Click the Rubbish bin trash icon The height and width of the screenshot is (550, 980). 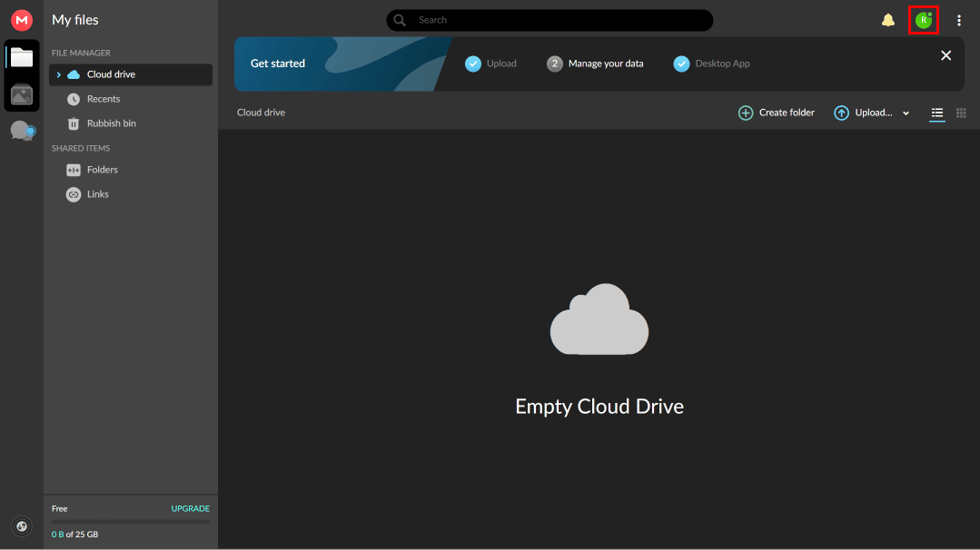[x=74, y=123]
